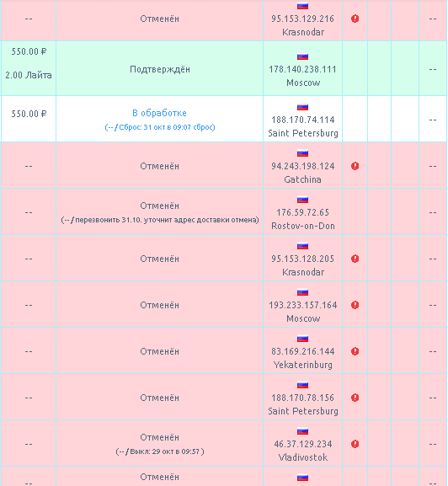Viewport: 448px width, 486px height.
Task: Click red warning icon beside 95.153.129.216
Action: click(x=355, y=19)
